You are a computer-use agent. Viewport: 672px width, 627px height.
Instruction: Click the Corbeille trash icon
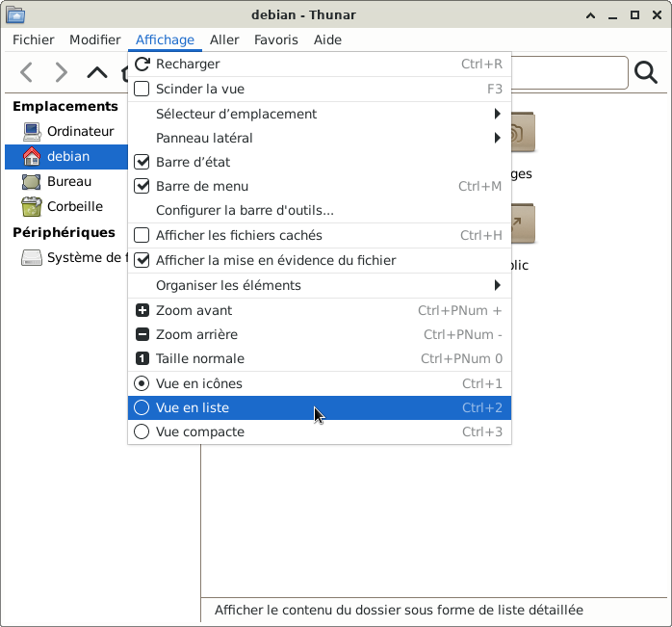31,207
